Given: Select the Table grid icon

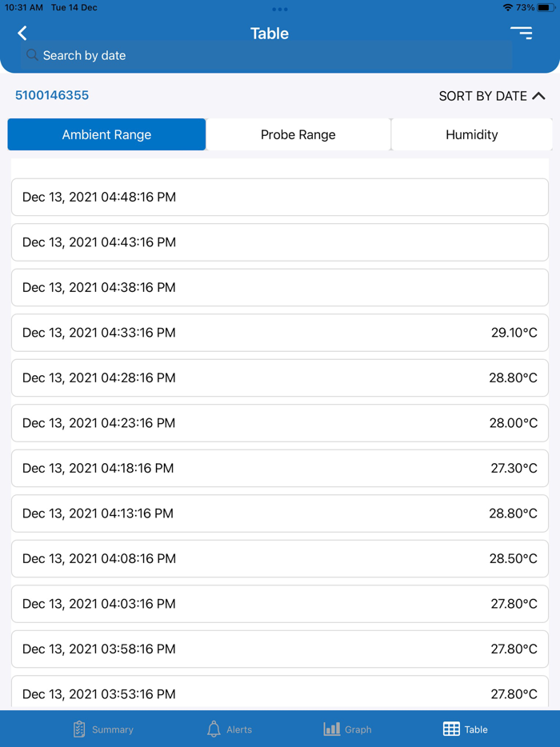Looking at the screenshot, I should (451, 729).
